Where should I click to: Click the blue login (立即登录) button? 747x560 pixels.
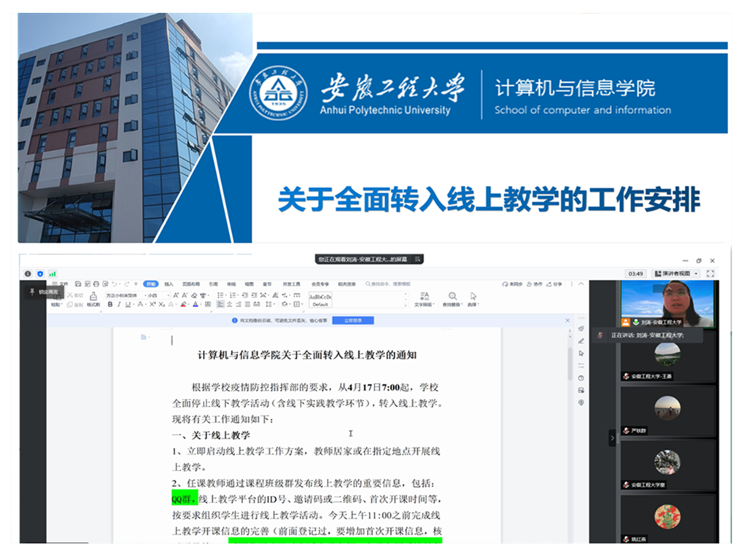coord(352,320)
